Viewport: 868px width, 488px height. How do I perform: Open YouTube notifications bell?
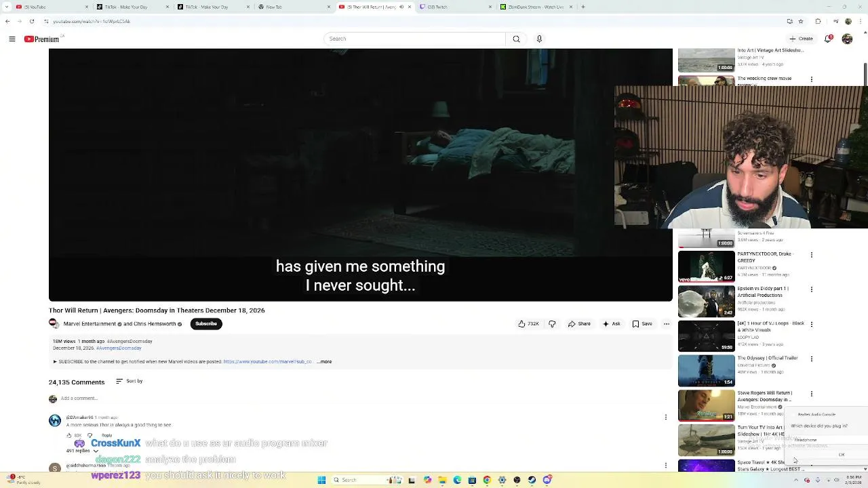828,39
